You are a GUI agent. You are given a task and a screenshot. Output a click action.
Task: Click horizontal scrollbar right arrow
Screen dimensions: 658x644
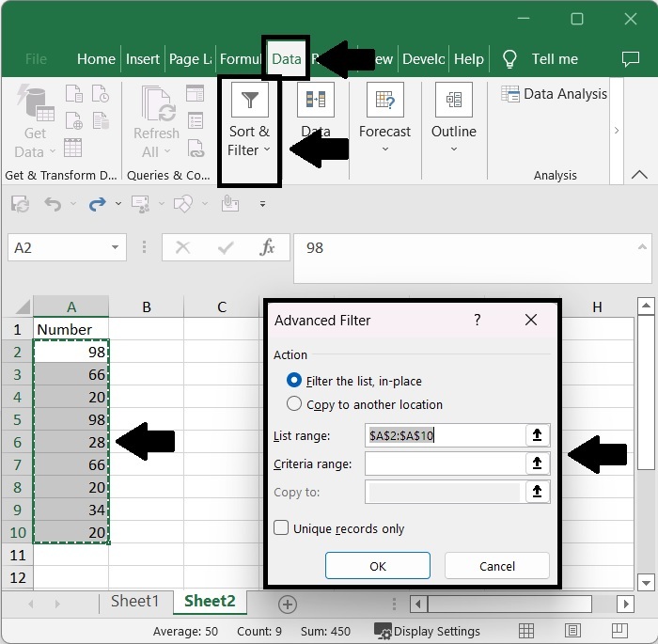click(x=626, y=605)
